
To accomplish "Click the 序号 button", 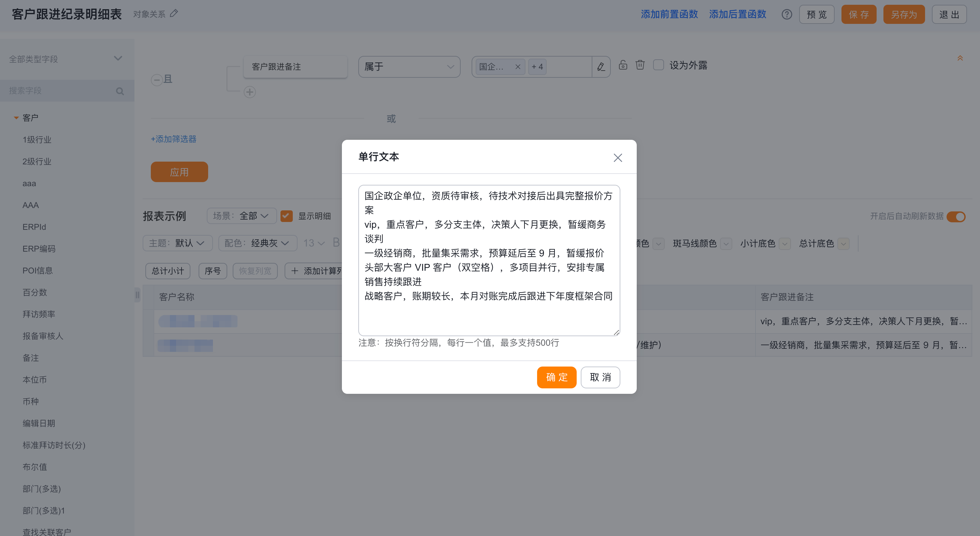I will click(213, 271).
